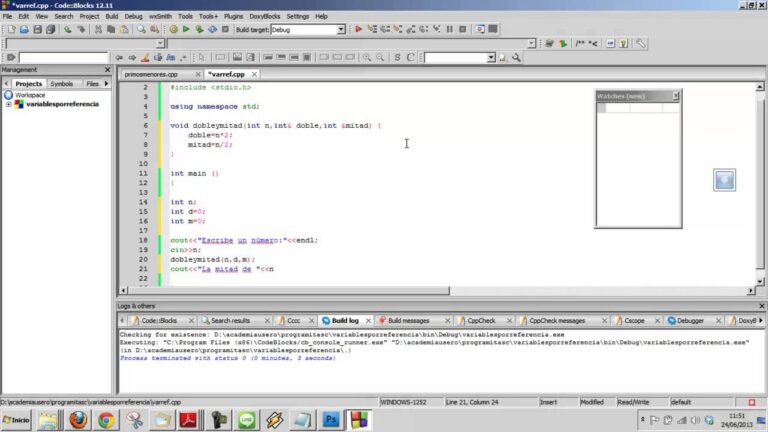This screenshot has height=432, width=768.
Task: Click the Zoom in icon in toolbar
Action: pos(366,57)
